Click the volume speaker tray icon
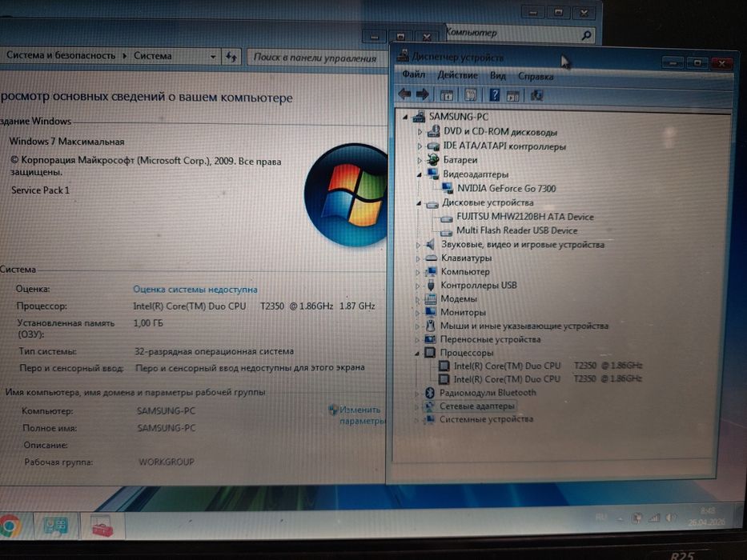This screenshot has height=560, width=747. pyautogui.click(x=671, y=518)
